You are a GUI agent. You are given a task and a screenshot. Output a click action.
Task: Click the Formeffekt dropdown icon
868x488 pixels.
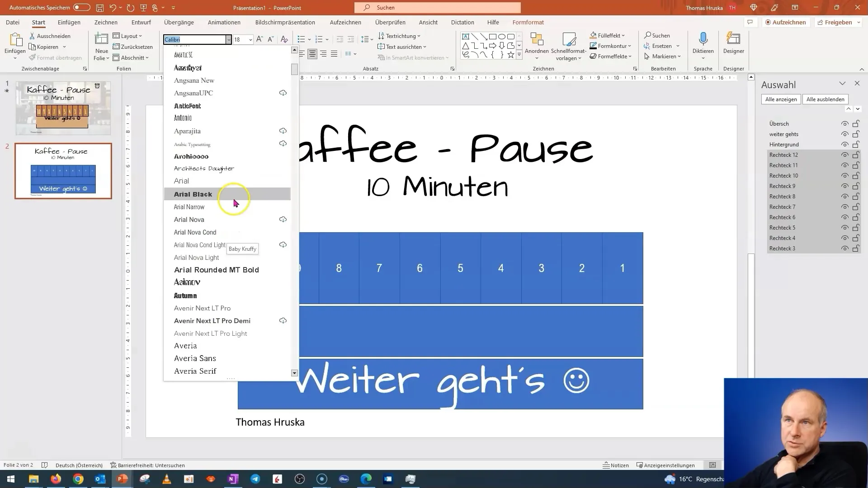tap(634, 56)
